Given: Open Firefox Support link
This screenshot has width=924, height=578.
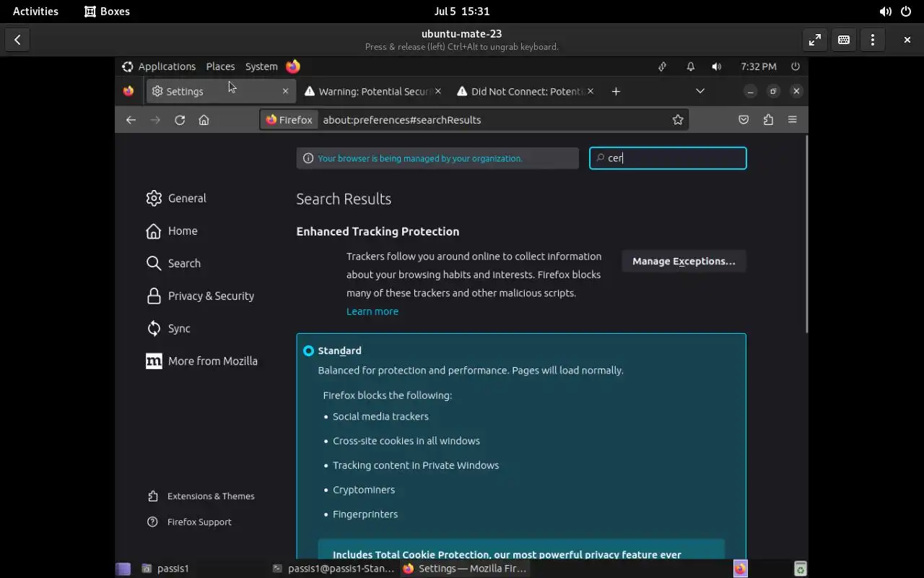Looking at the screenshot, I should tap(189, 522).
